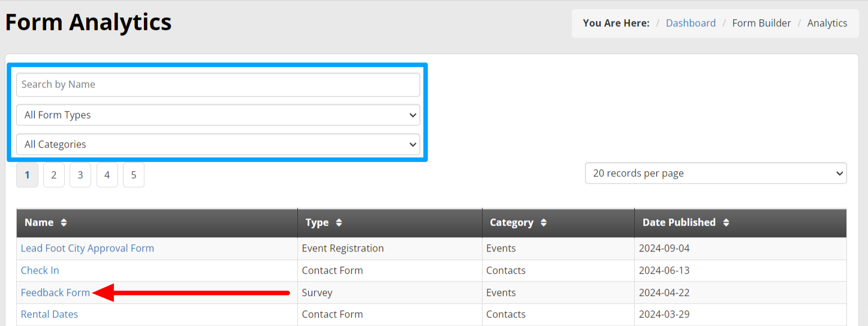Go to pagination page 5
The height and width of the screenshot is (326, 868).
(134, 175)
